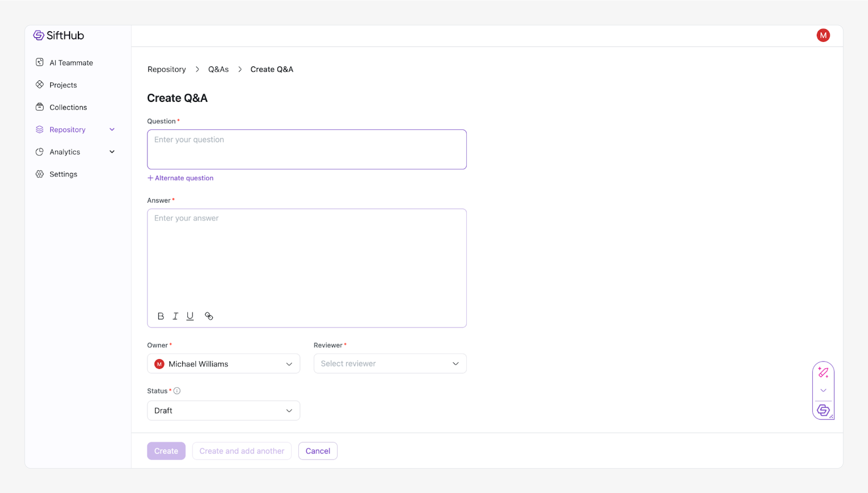Click the Cancel button

pos(317,451)
